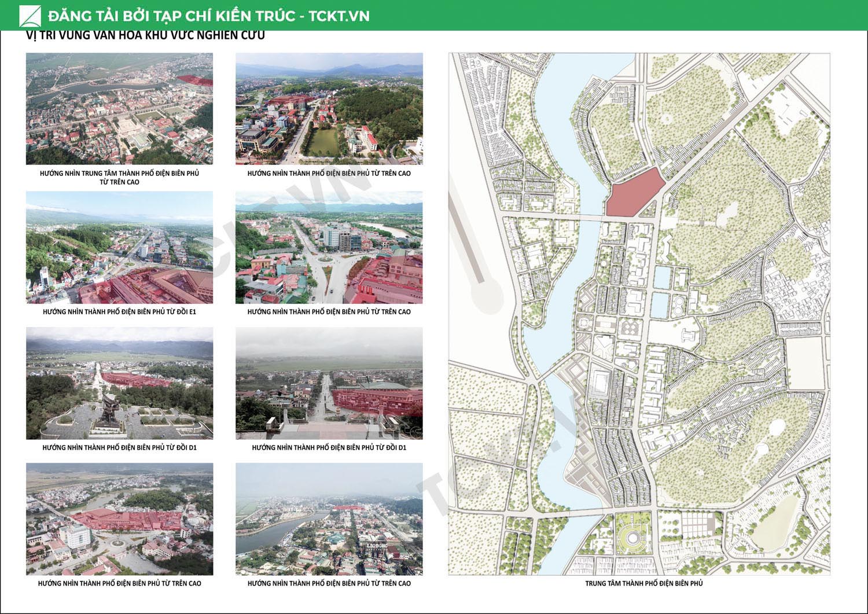Screen dimensions: 868x614
Task: Click the red-highlighted area in the top-left aerial photo
Action: tap(194, 80)
